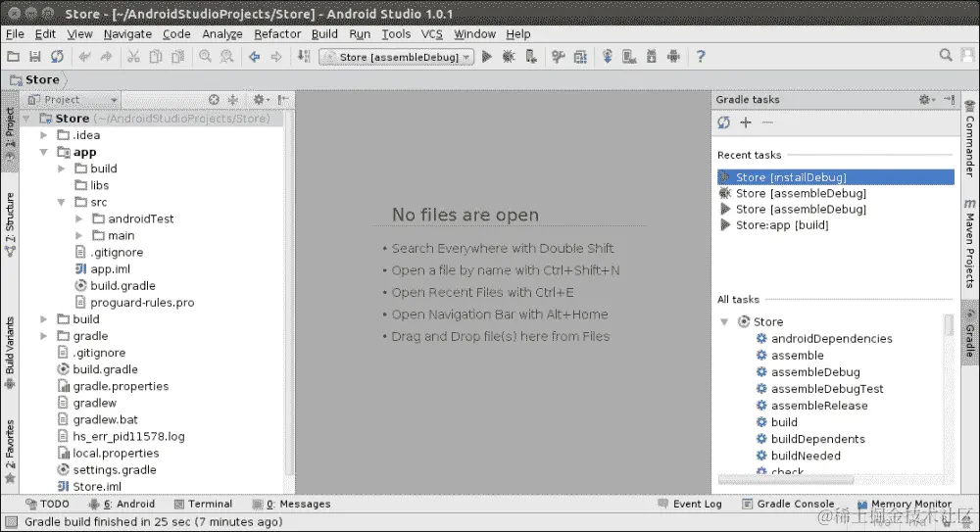Click the Redo toolbar icon

pos(106,57)
